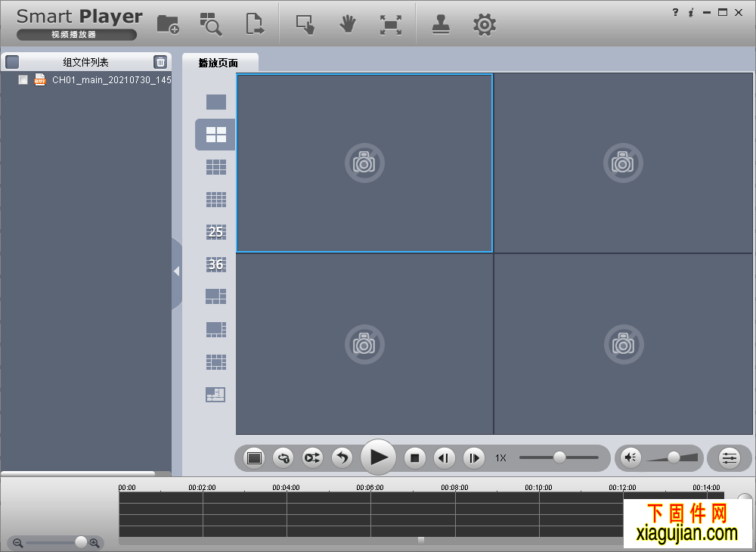The image size is (756, 552).
Task: Choose the 36 window layout
Action: click(x=216, y=264)
